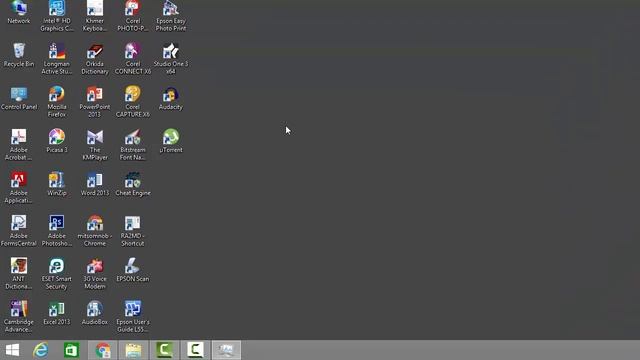Select the RA2MD Shortcut icon
Screen dimensions: 640x360
coord(133,231)
